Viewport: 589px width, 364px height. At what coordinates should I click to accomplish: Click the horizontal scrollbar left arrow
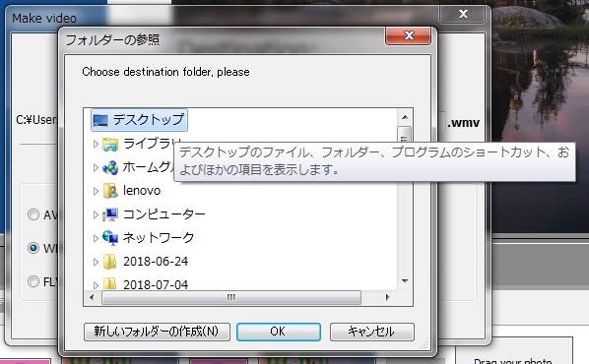click(93, 297)
